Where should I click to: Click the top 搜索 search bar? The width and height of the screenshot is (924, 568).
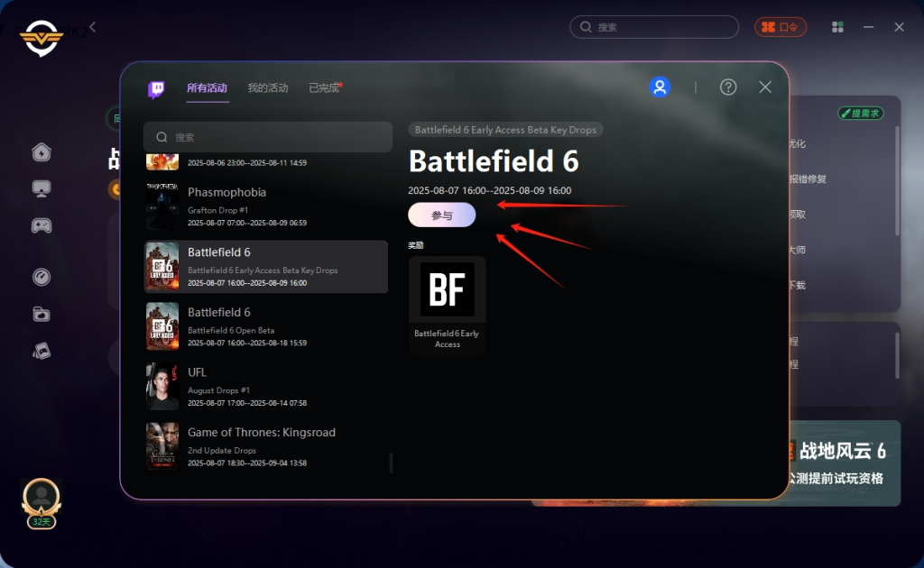pos(654,27)
